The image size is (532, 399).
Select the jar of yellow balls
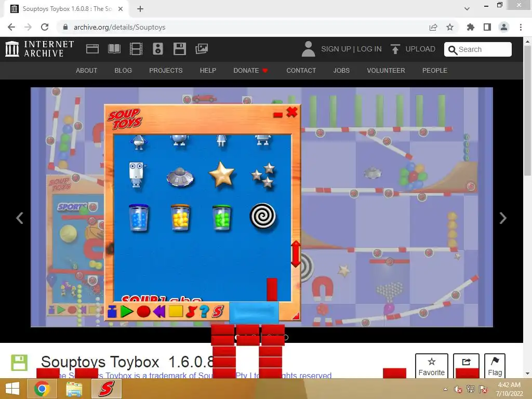point(180,218)
